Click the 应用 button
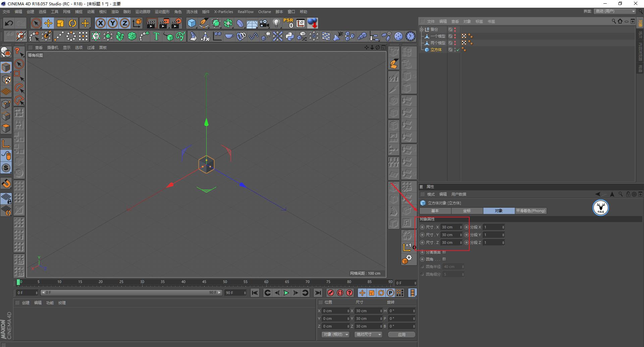This screenshot has width=644, height=347. (x=401, y=335)
